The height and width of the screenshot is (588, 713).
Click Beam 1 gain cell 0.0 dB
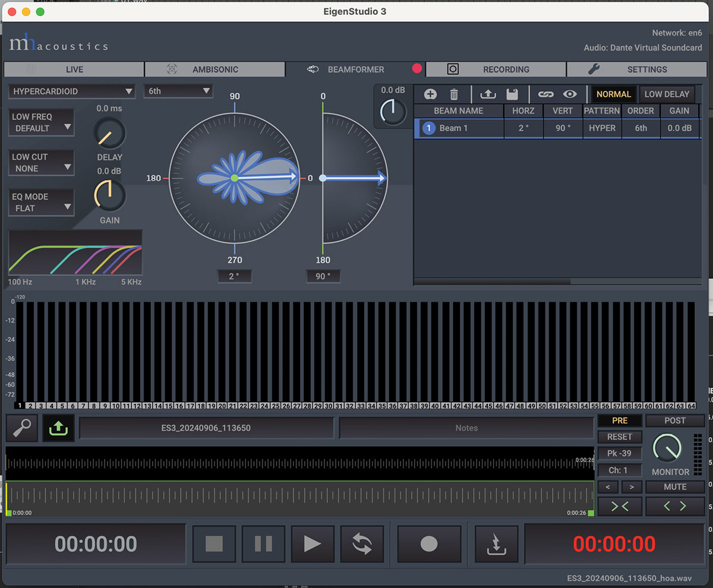coord(679,128)
